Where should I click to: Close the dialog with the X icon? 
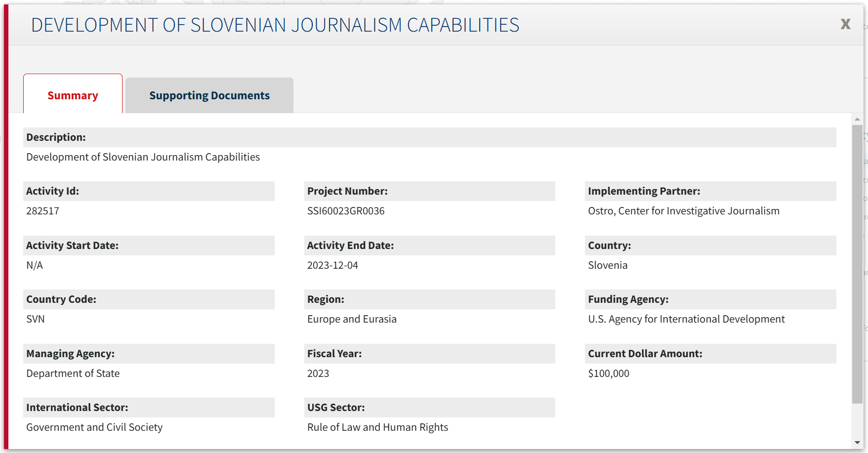click(x=845, y=24)
